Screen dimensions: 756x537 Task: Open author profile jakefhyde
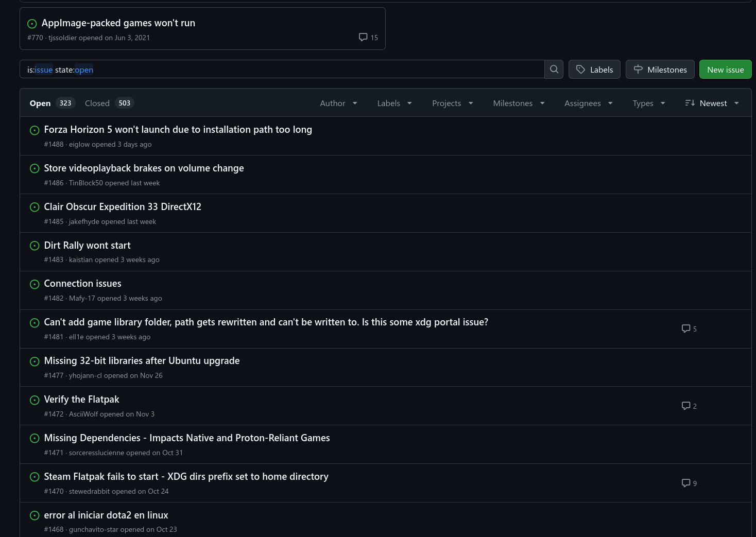[84, 222]
